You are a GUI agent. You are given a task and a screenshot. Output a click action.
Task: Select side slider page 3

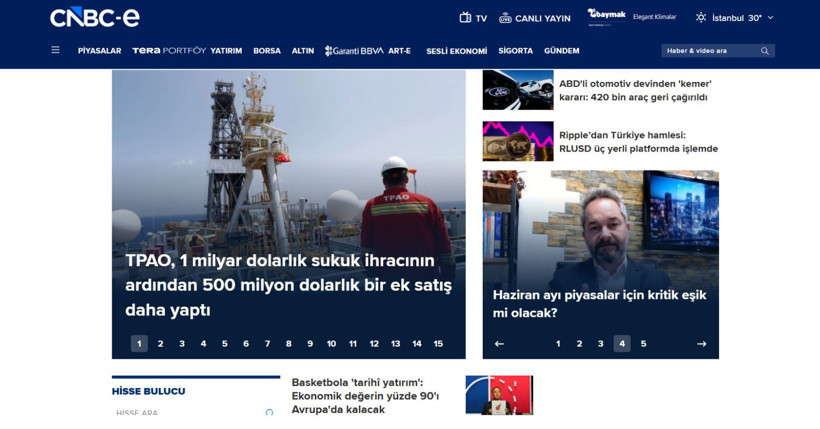pos(601,344)
